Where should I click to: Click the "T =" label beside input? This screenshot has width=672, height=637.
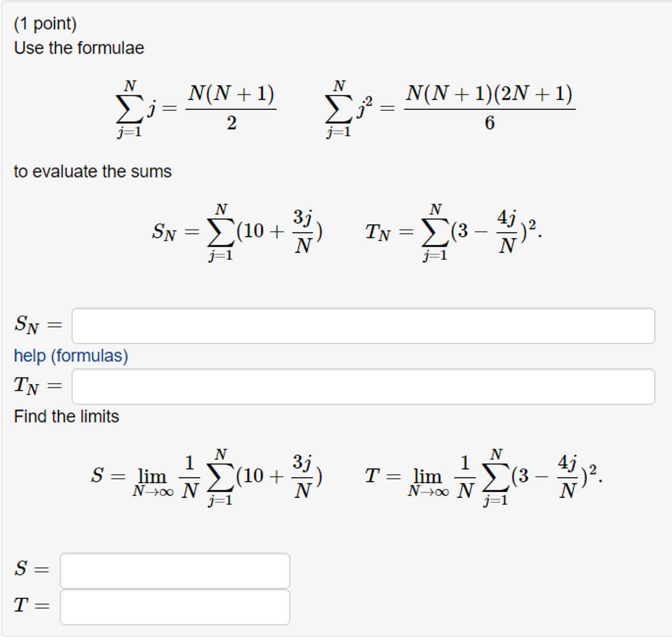point(32,605)
